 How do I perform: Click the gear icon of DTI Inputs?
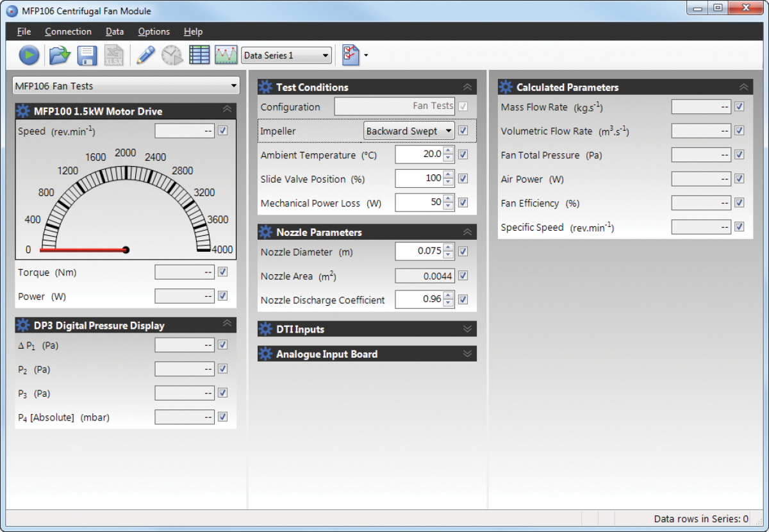[x=266, y=329]
